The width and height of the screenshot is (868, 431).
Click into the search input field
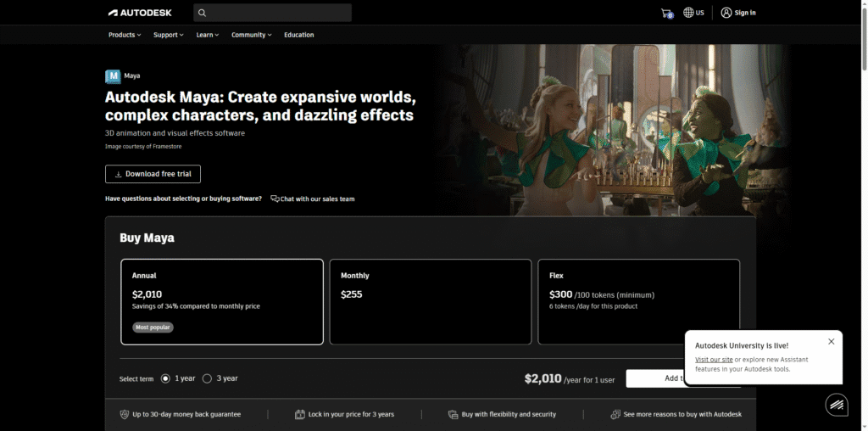272,13
